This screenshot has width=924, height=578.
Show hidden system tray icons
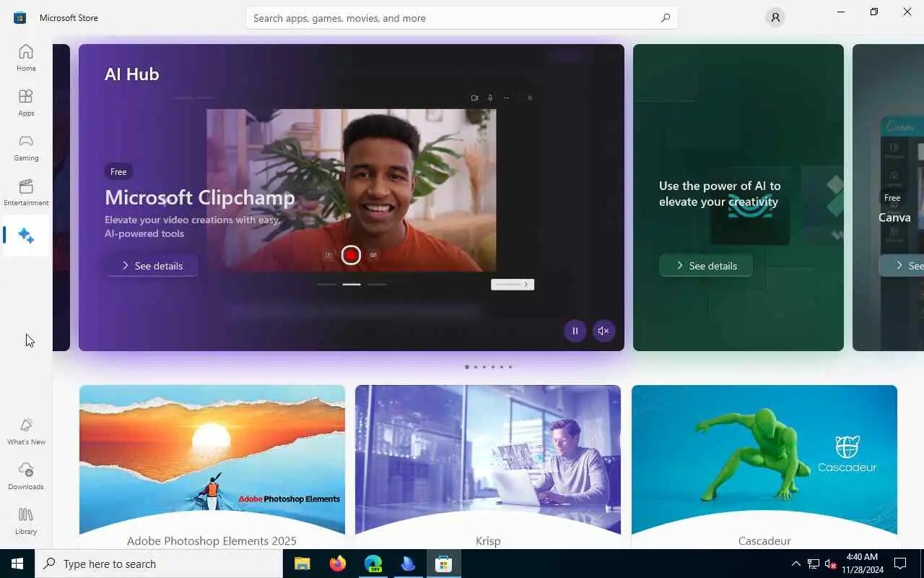tap(796, 564)
